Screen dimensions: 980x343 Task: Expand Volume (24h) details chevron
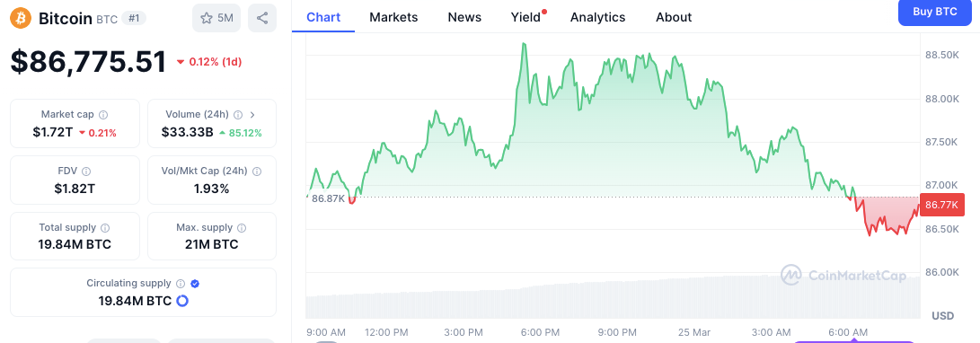(x=252, y=115)
